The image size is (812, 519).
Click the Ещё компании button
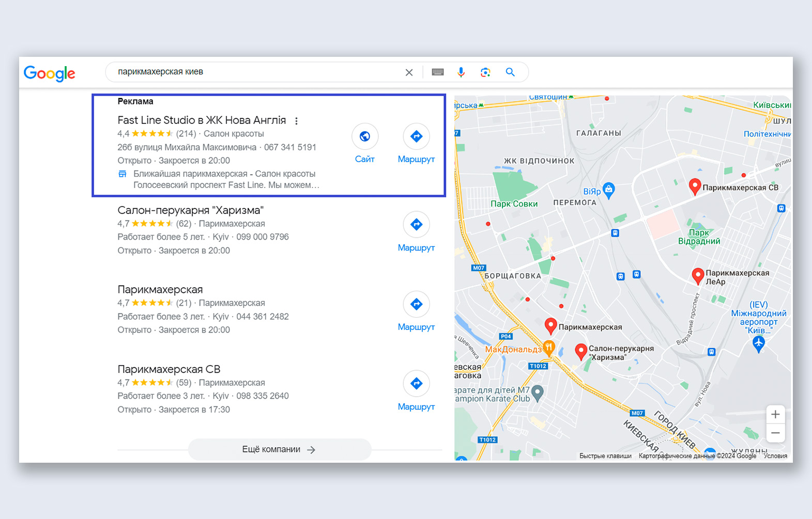(x=280, y=449)
